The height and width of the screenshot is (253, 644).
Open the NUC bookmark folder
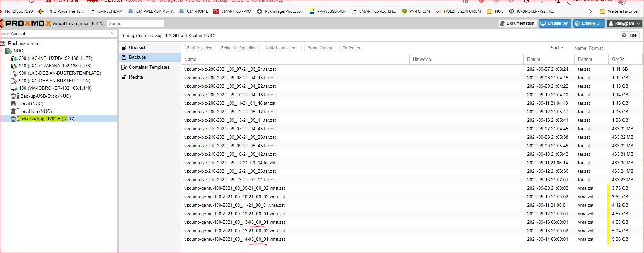[495, 11]
